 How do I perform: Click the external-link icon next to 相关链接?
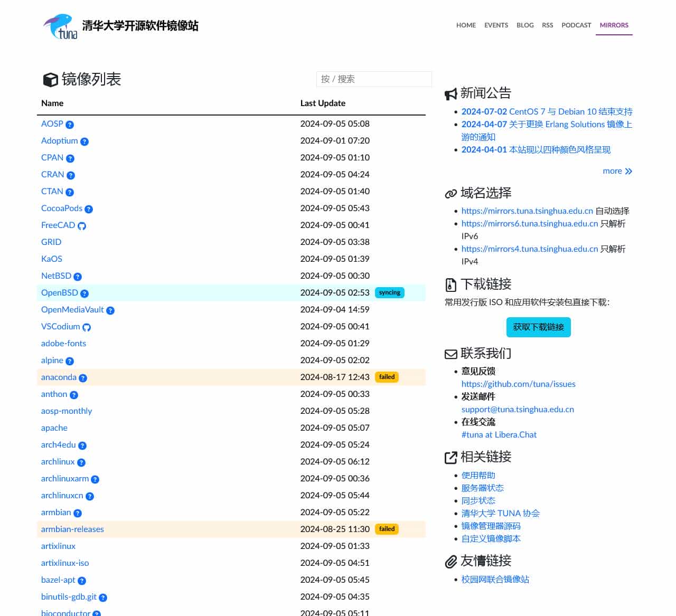tap(450, 456)
